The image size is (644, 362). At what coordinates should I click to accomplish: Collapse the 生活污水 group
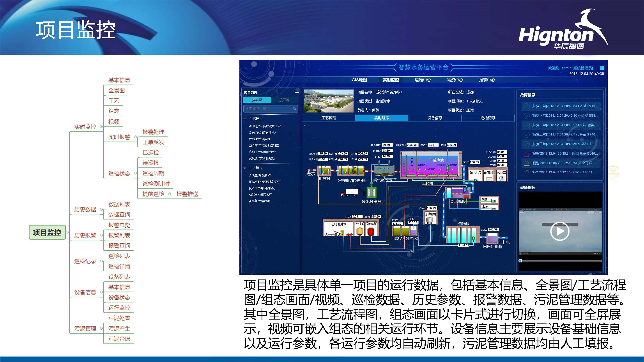(245, 119)
